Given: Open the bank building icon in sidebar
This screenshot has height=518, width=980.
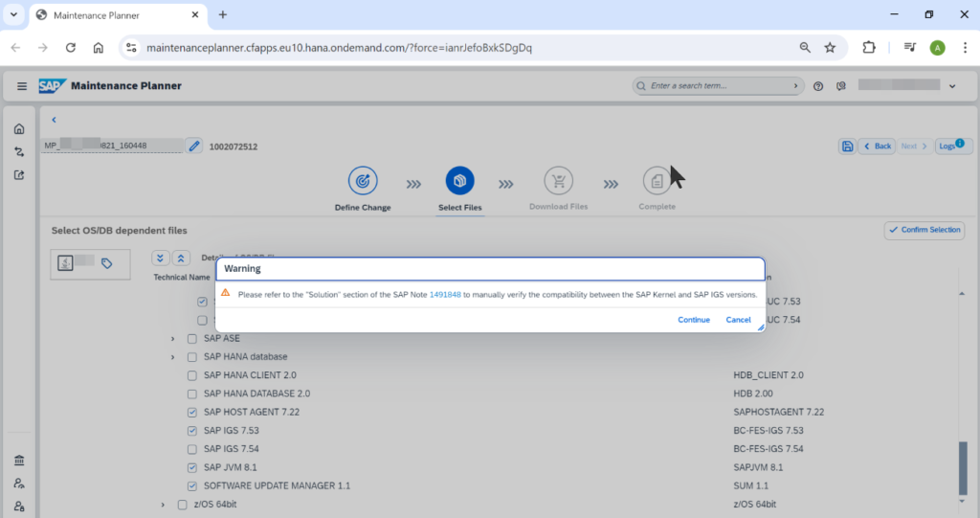Looking at the screenshot, I should click(x=19, y=461).
